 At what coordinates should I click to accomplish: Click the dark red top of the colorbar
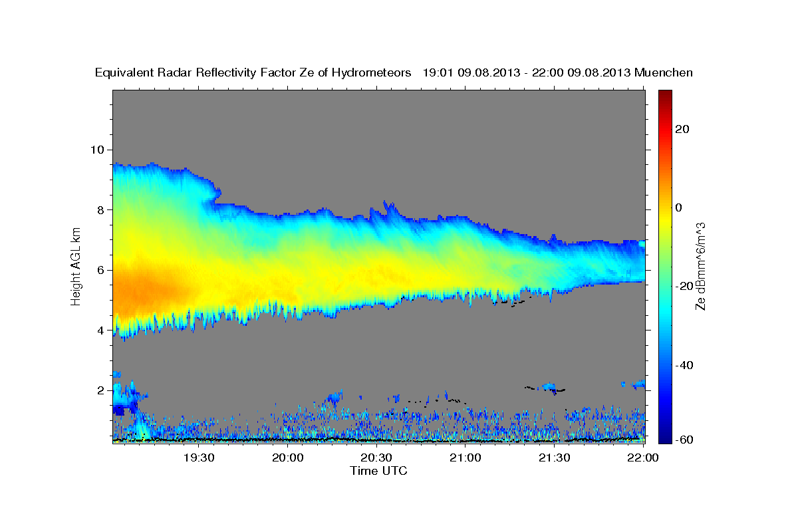665,96
